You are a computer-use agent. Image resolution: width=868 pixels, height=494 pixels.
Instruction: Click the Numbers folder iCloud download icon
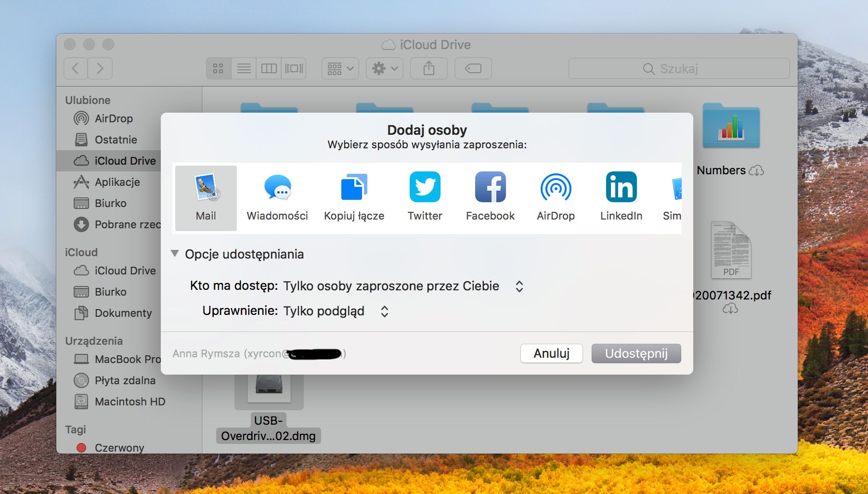756,170
